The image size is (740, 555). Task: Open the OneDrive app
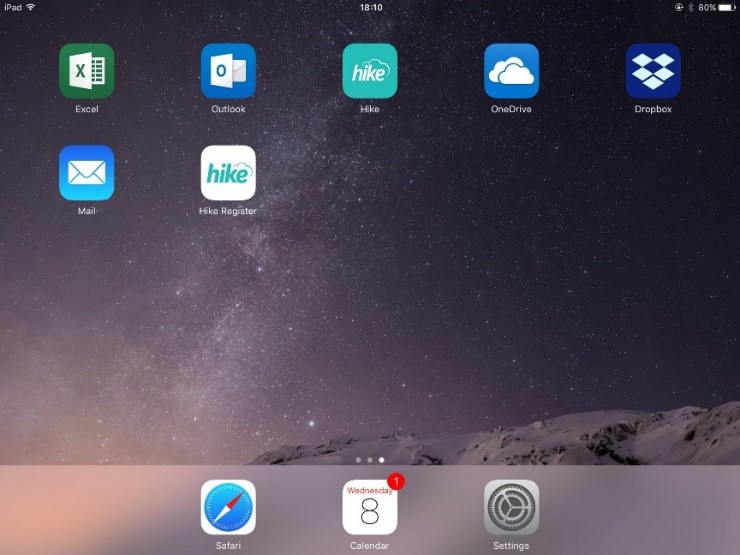tap(512, 71)
